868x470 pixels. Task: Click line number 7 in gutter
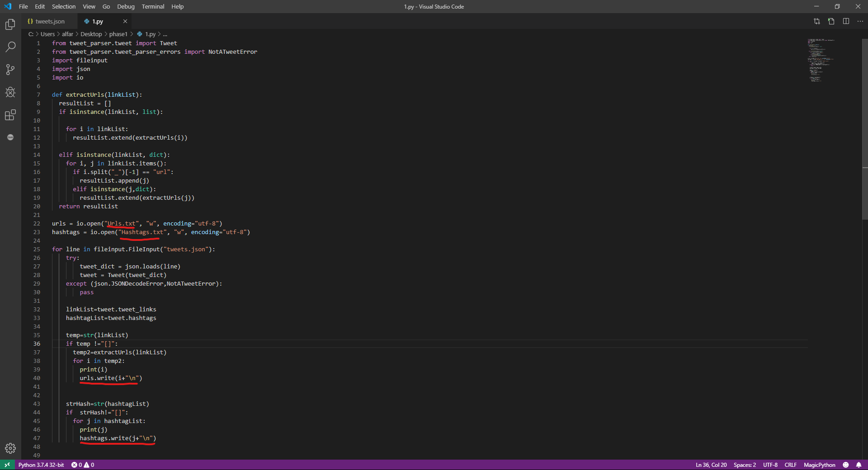tap(38, 94)
